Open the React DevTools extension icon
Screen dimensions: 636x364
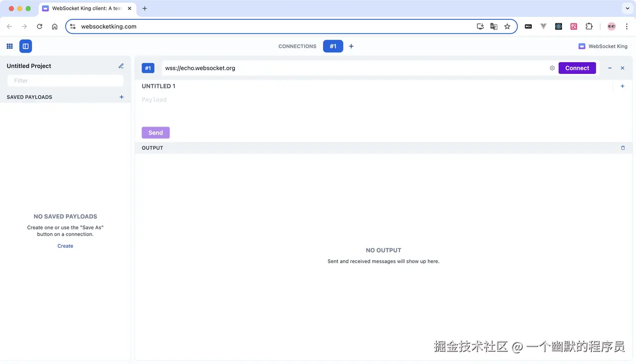coord(558,26)
